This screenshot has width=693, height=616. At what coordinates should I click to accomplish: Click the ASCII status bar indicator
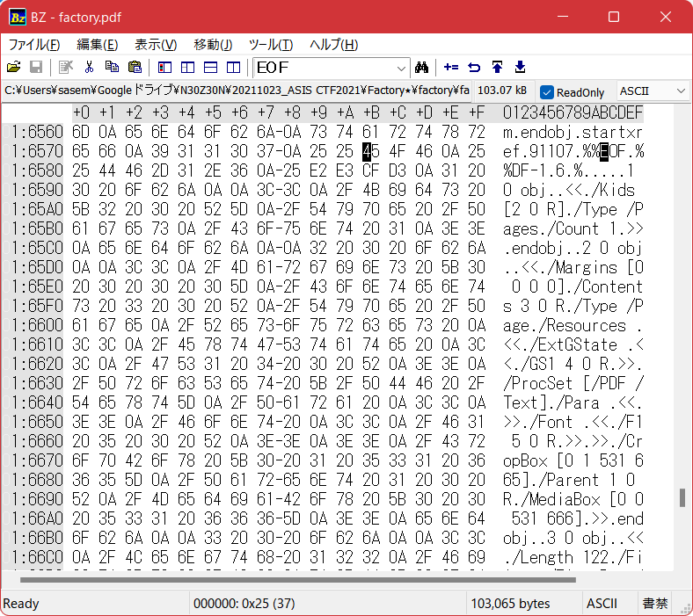click(602, 603)
